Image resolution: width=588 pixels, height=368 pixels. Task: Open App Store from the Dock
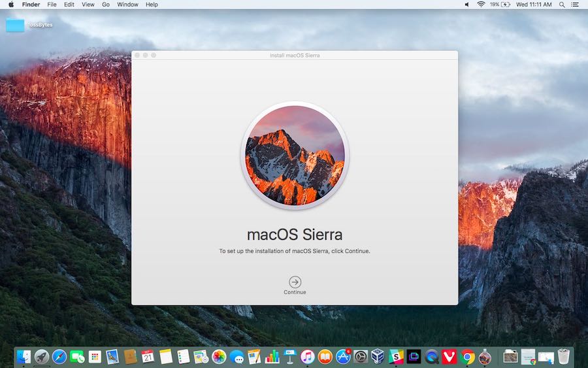[343, 356]
